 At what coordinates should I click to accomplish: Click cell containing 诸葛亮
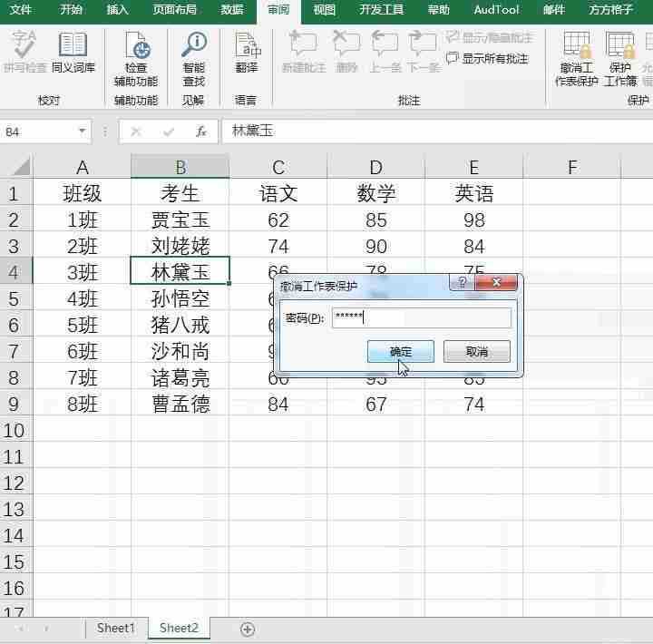(180, 378)
